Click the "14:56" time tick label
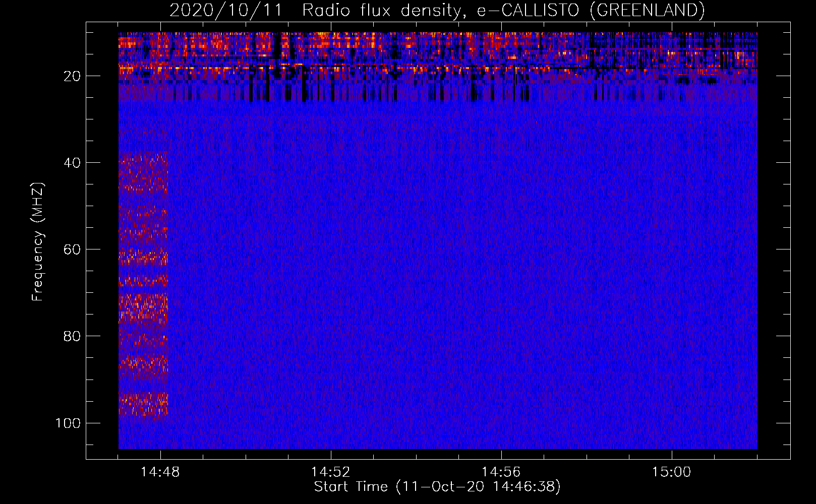Screen dimensions: 816x504 [x=501, y=472]
